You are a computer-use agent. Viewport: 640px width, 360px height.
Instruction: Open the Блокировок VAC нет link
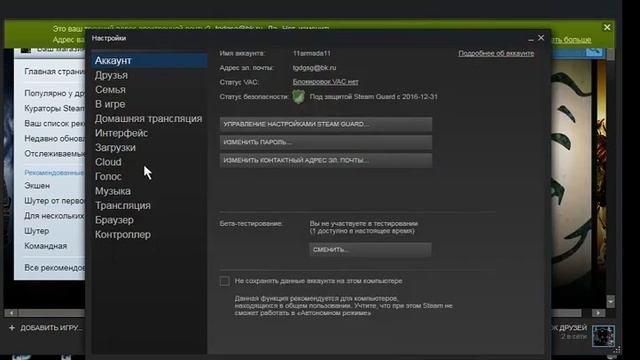[325, 82]
